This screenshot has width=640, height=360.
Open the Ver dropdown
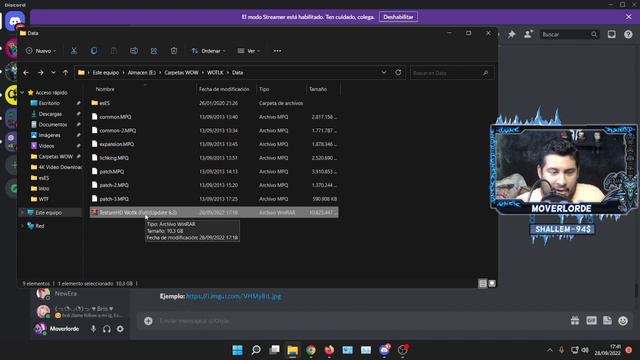click(249, 51)
